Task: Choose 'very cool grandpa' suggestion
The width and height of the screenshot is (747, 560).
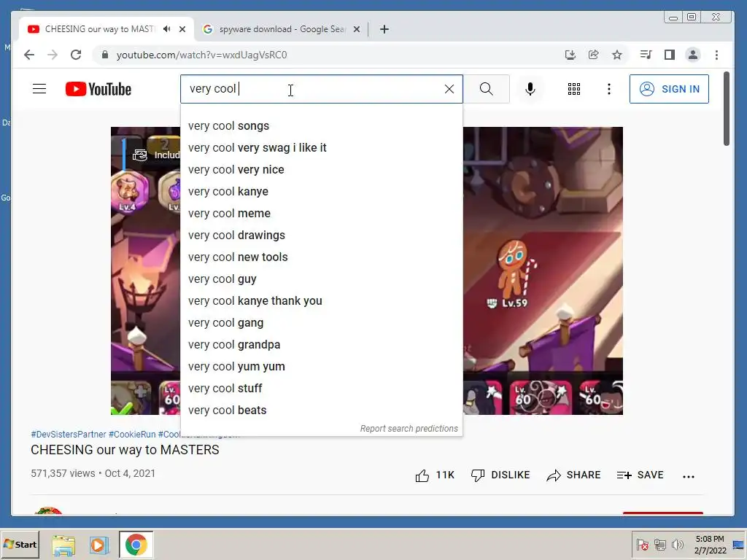Action: point(322,345)
